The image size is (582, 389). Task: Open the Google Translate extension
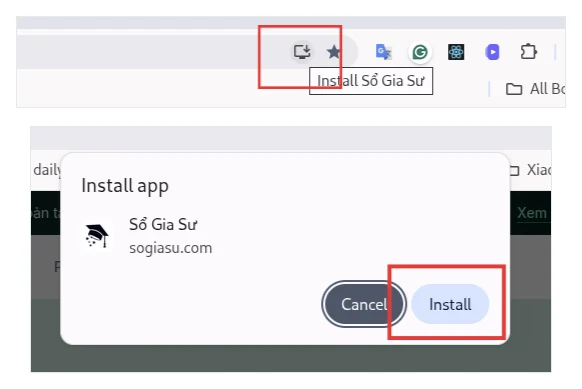pos(383,52)
